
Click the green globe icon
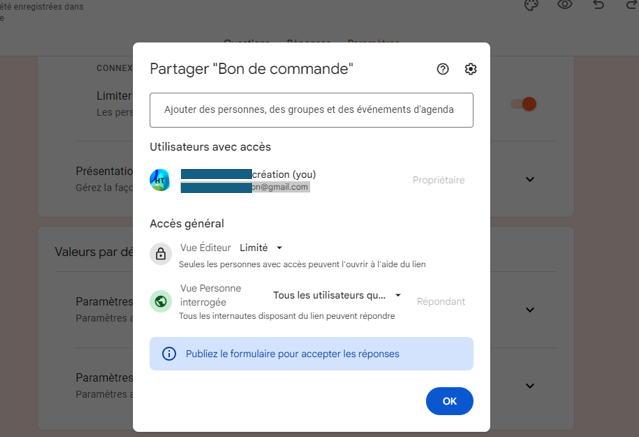(161, 301)
